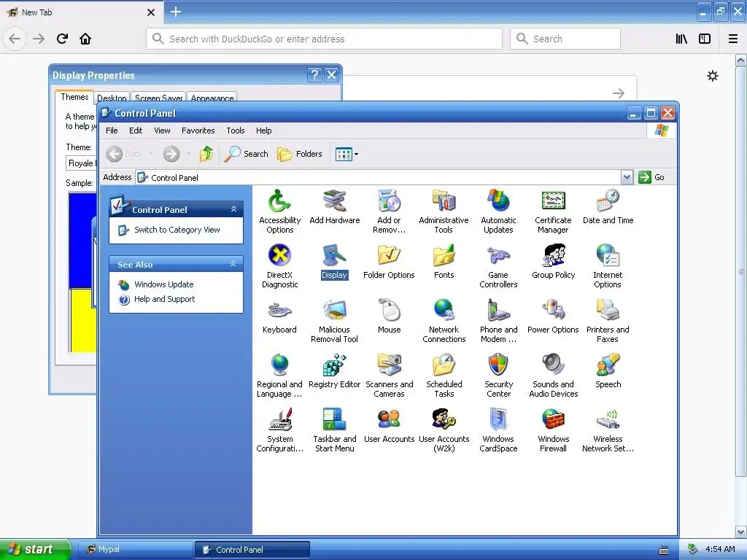Click the browser DuckDuckGo address bar
747x560 pixels.
324,39
